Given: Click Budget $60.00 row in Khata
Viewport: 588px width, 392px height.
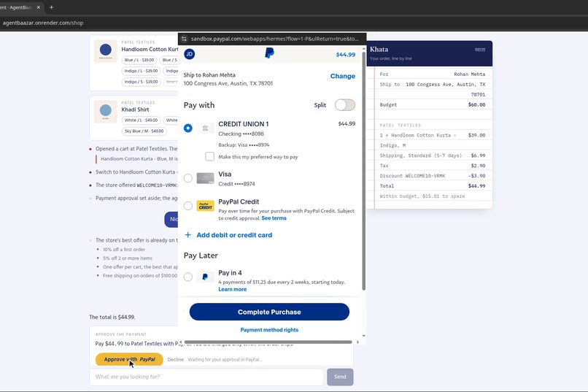Looking at the screenshot, I should click(x=433, y=105).
